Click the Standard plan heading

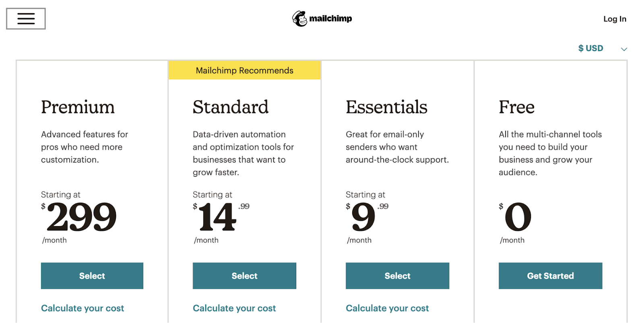click(x=230, y=107)
